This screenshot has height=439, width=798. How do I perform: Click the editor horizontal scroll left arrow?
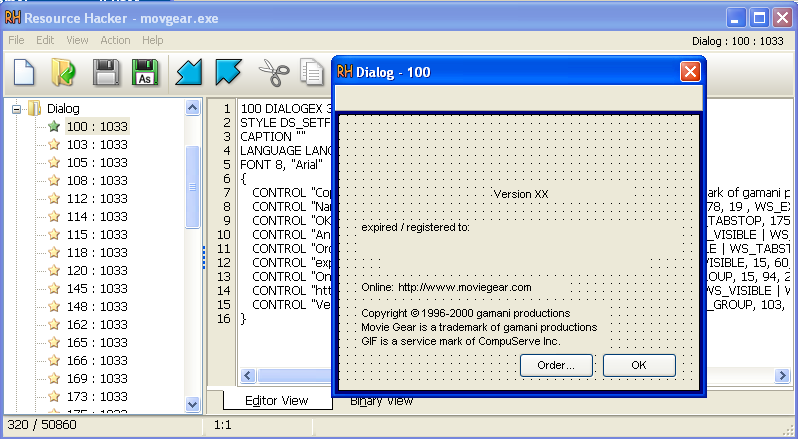point(248,376)
